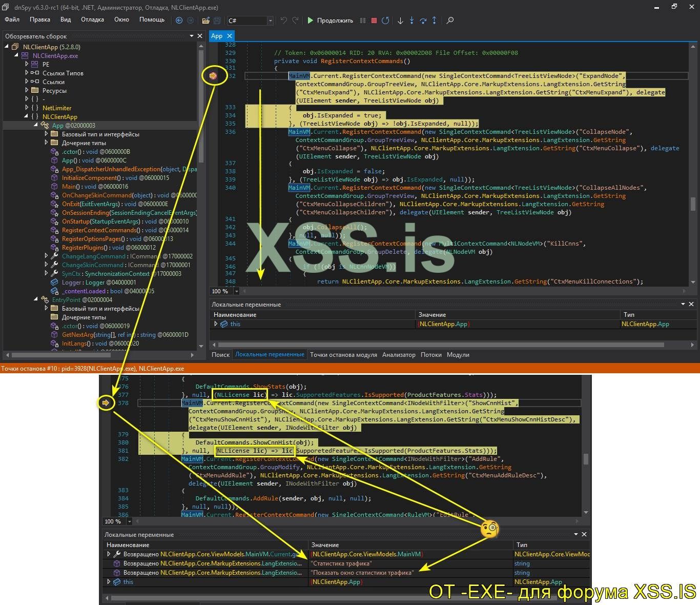700x605 pixels.
Task: Click the Значение column header in the upper locals panel
Action: click(x=517, y=315)
